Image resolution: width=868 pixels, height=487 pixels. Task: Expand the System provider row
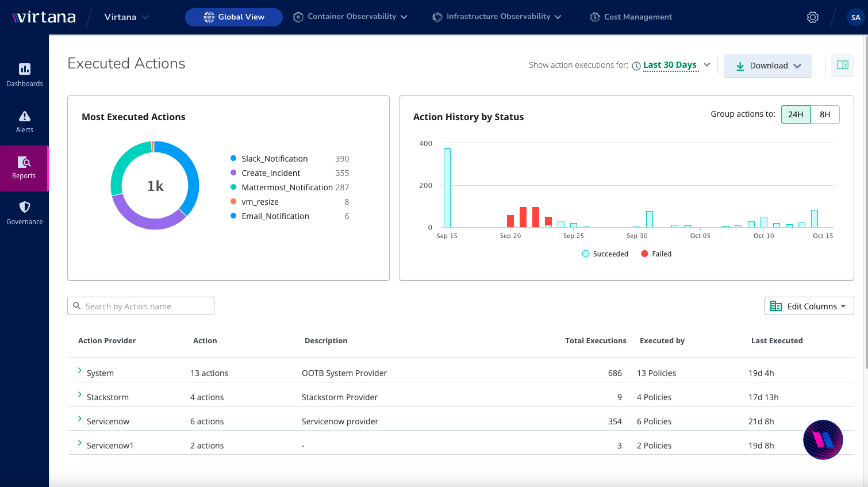coord(80,371)
